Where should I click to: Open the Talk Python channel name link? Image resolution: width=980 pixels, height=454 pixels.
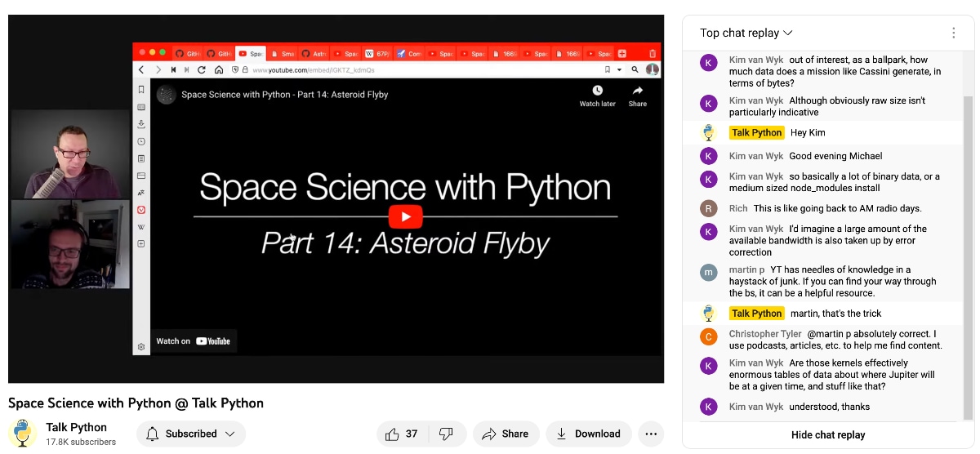77,427
